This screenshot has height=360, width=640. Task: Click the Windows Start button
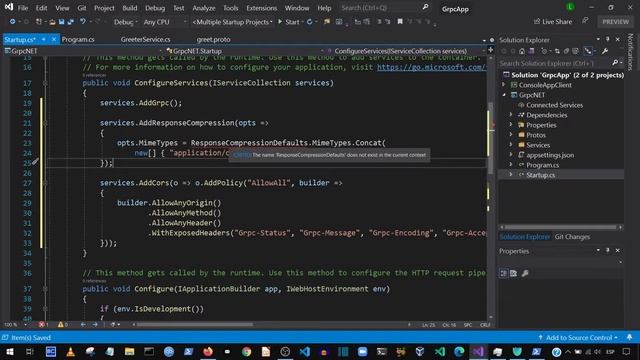pyautogui.click(x=10, y=351)
